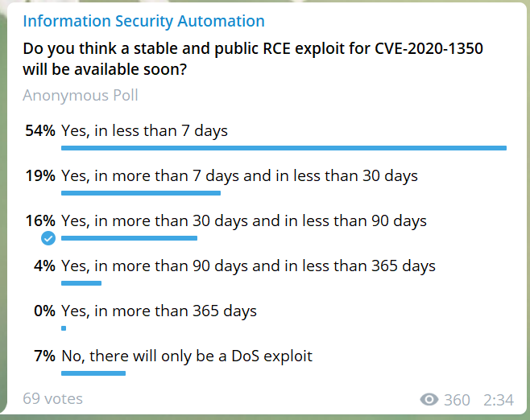Click the 360 views counter
The height and width of the screenshot is (420, 530).
click(457, 400)
